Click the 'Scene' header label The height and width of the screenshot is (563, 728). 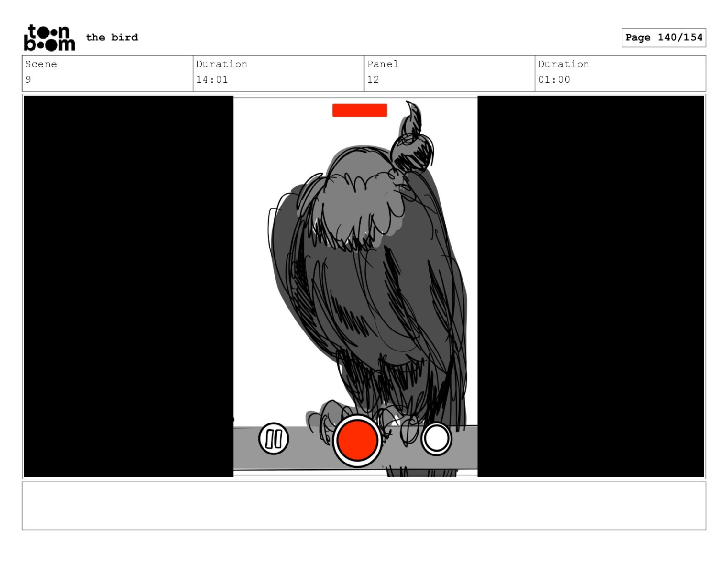[x=41, y=64]
